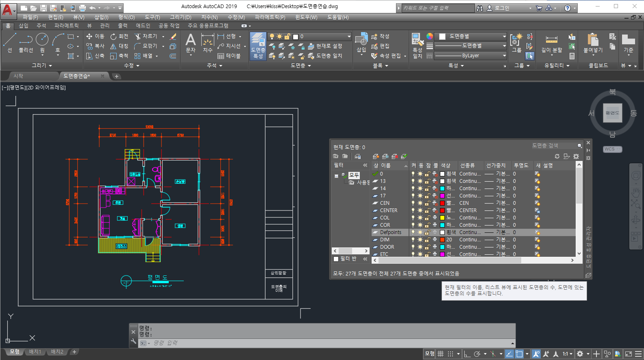
Task: Click 속성 편집 (Edit Attributes) button
Action: [386, 56]
